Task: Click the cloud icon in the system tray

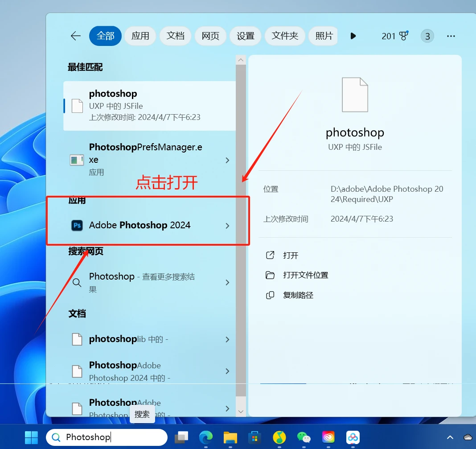Action: pyautogui.click(x=468, y=437)
